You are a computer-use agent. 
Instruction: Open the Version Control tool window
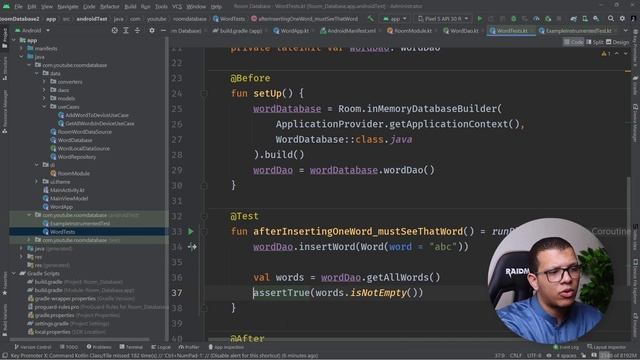pos(33,347)
